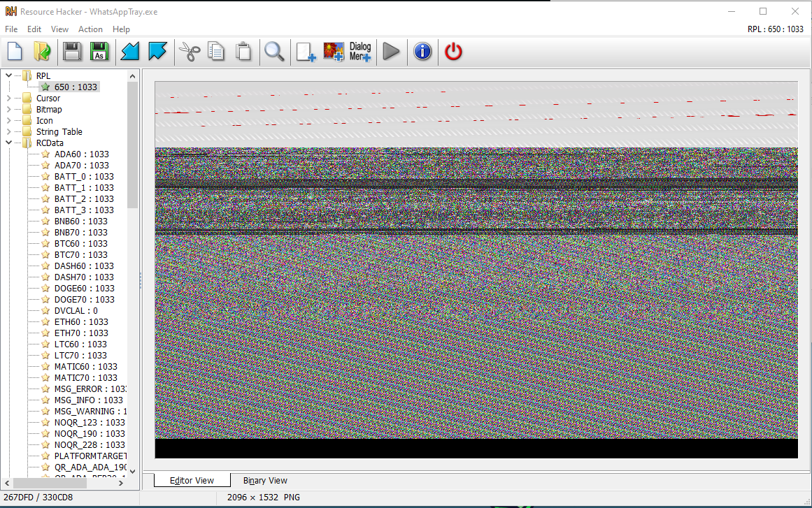
Task: Open the Edit menu
Action: (34, 29)
